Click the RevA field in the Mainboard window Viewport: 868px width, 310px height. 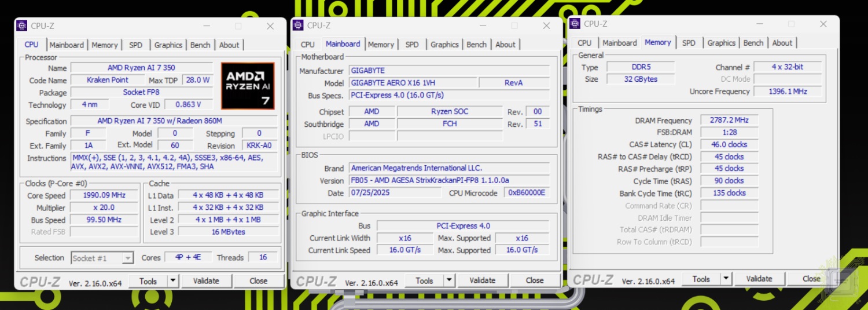pyautogui.click(x=514, y=83)
